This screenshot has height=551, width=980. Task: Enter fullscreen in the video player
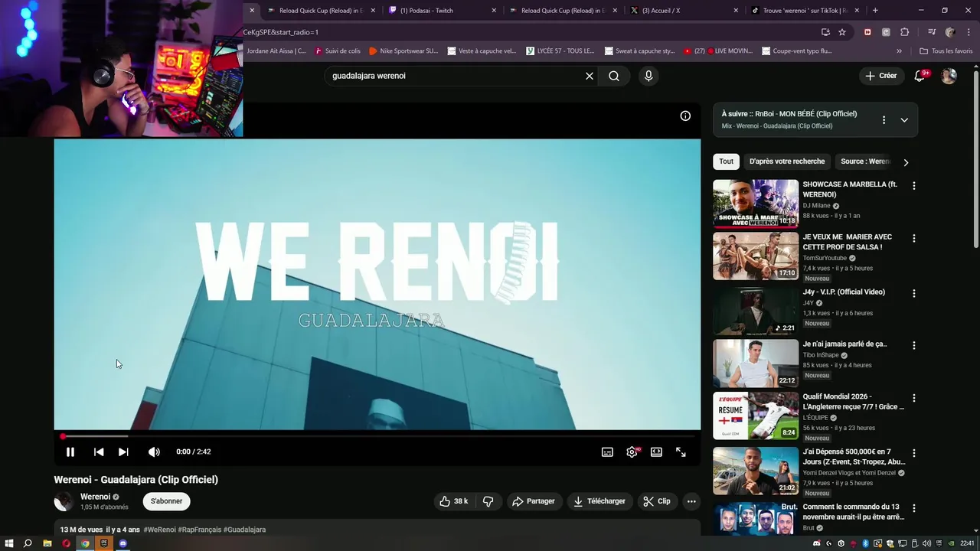click(681, 452)
